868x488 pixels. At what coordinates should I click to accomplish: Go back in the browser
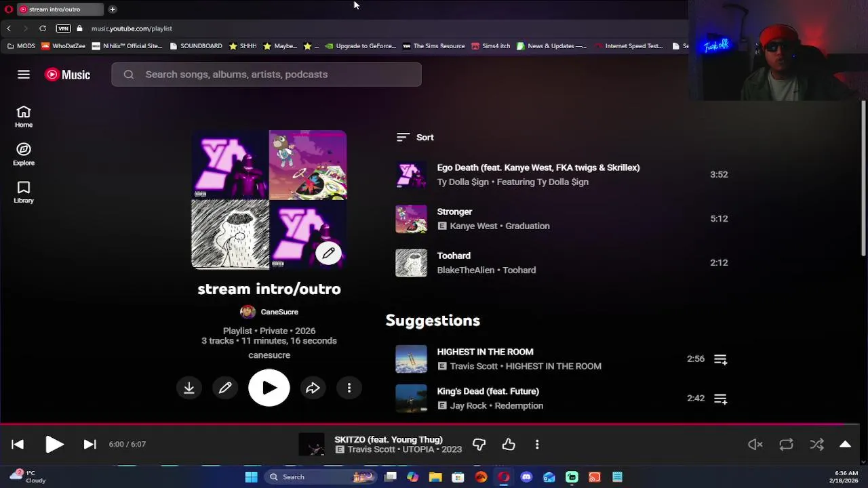tap(9, 28)
